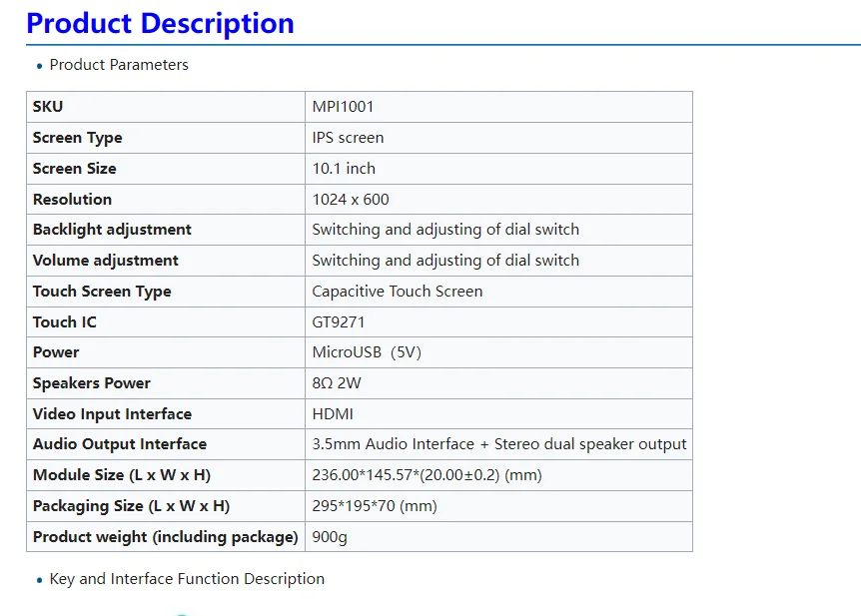Screen dimensions: 861x616
Task: Click the 10.1 inch screen size value
Action: (344, 169)
